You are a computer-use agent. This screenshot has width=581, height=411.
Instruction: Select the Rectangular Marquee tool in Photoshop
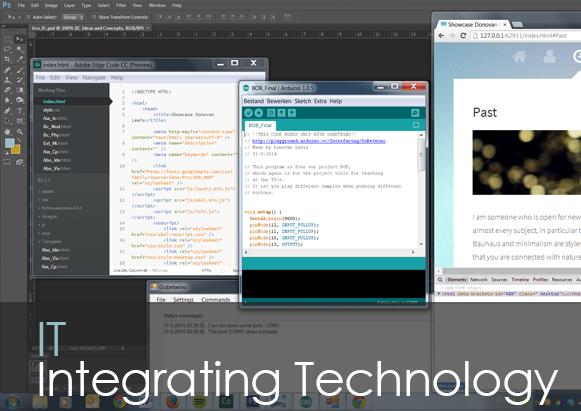click(7, 39)
